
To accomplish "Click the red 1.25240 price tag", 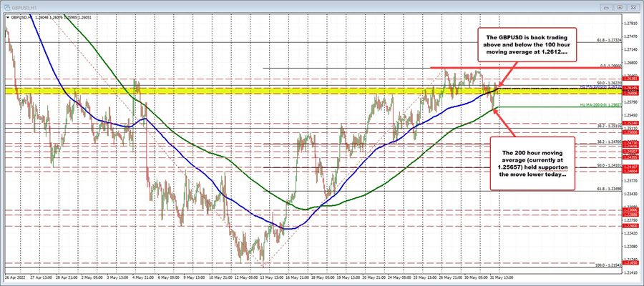I will click(630, 123).
